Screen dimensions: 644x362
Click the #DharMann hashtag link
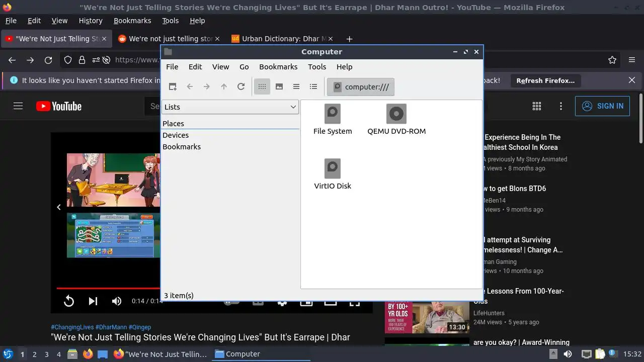coord(111,327)
